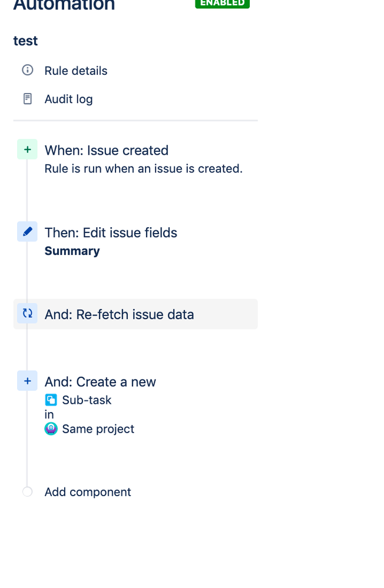
Task: Click the Sub-task text label
Action: pos(87,400)
